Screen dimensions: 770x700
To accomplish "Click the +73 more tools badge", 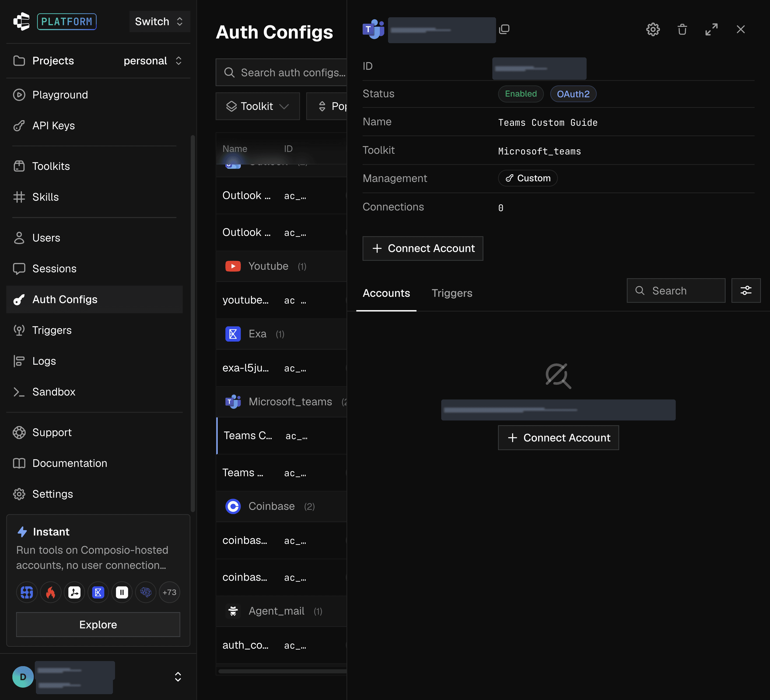I will tap(169, 592).
